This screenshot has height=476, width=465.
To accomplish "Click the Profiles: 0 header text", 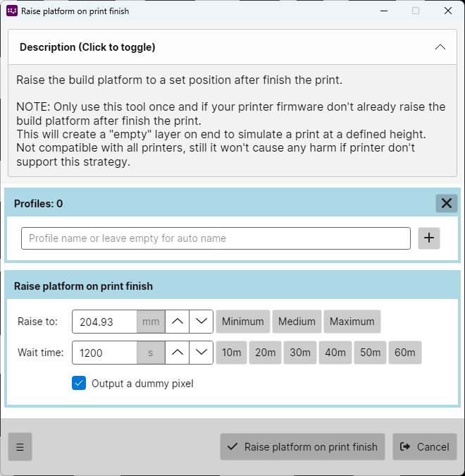I will point(39,204).
